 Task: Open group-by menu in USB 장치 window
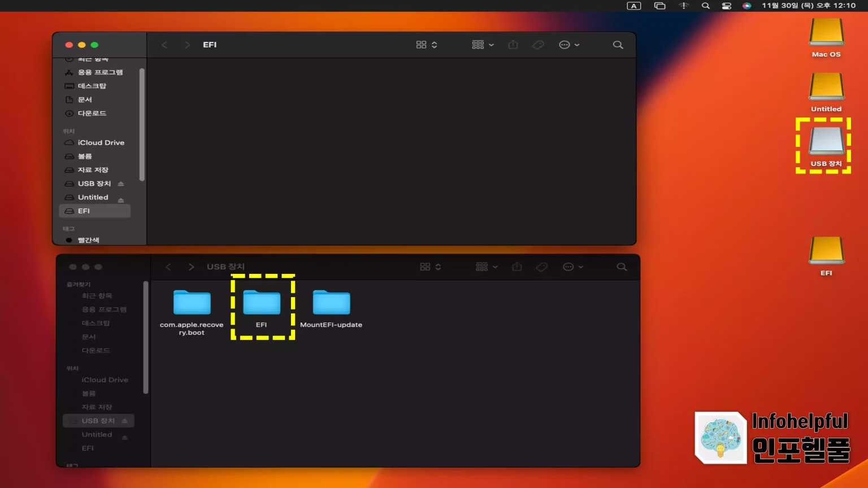[487, 267]
